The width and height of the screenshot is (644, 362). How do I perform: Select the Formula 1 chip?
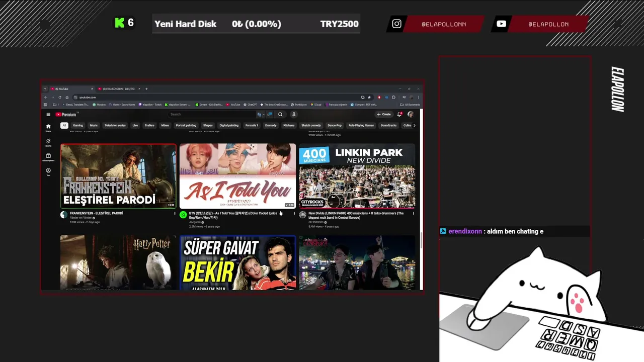click(252, 125)
